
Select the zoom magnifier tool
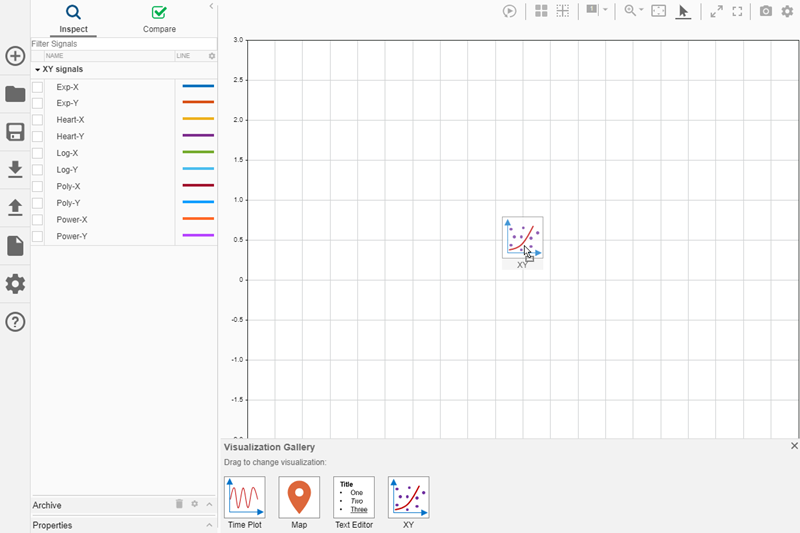(x=630, y=11)
